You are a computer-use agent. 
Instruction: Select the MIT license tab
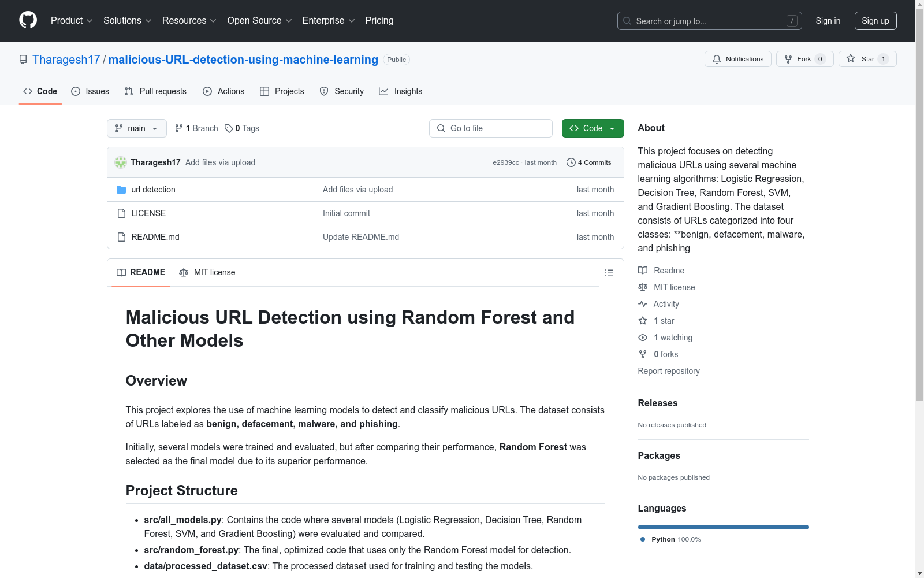pyautogui.click(x=207, y=272)
